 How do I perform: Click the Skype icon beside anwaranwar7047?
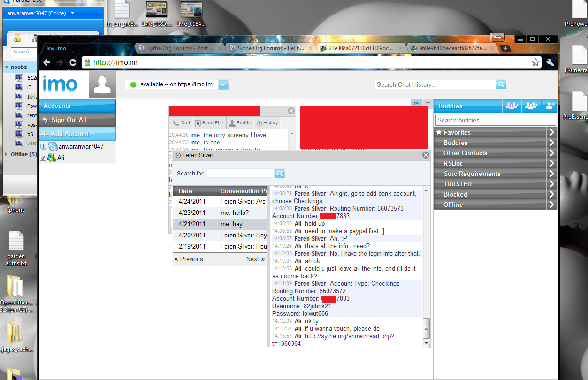(x=53, y=146)
